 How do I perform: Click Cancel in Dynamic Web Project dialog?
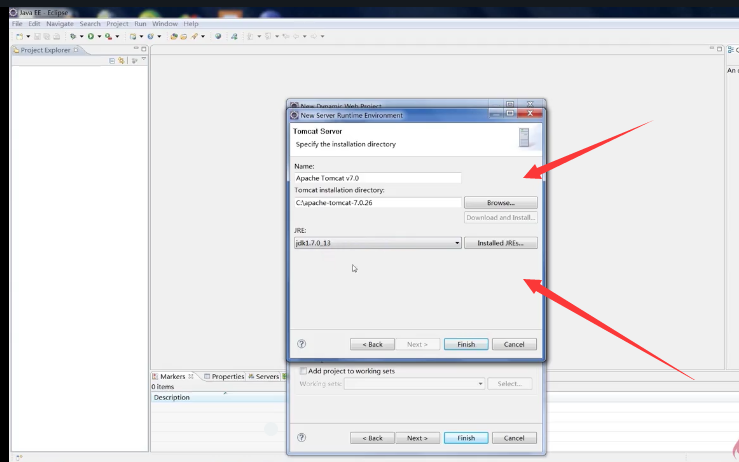tap(514, 438)
